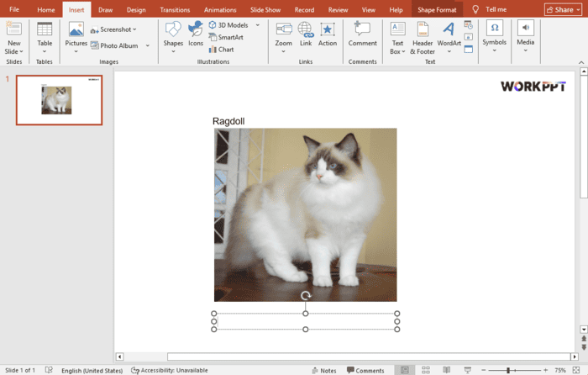588x375 pixels.
Task: Switch to the Animations tab
Action: click(x=220, y=10)
